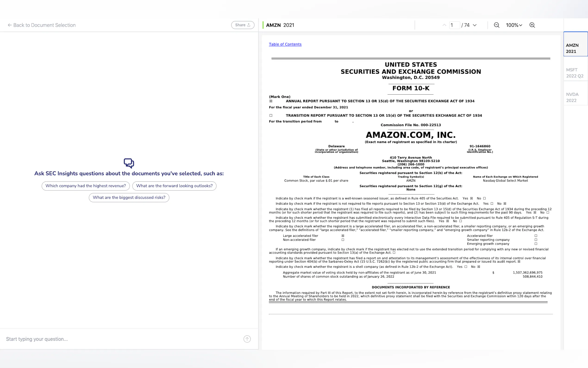The image size is (588, 368).
Task: Ask 'Which company had the highest revenue?'
Action: (86, 186)
